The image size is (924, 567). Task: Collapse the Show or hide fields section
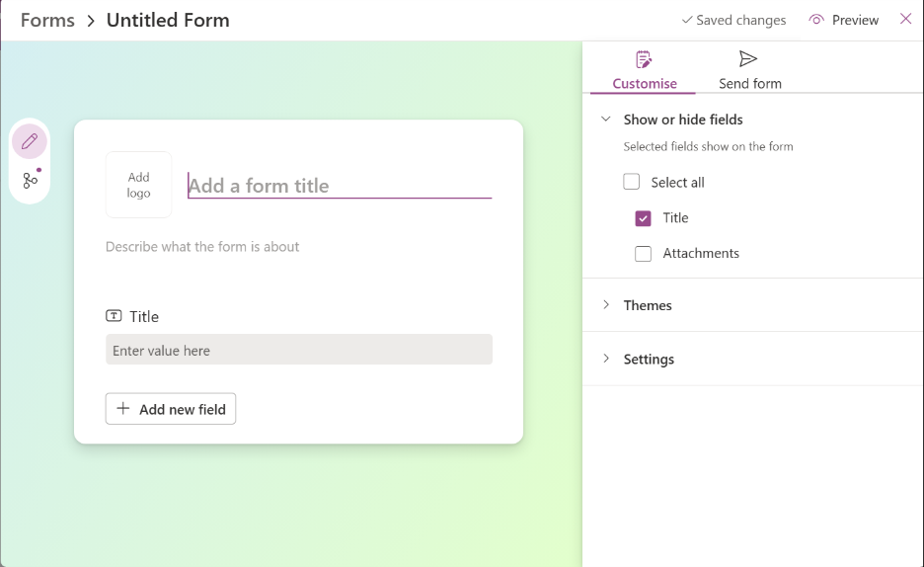pyautogui.click(x=606, y=120)
